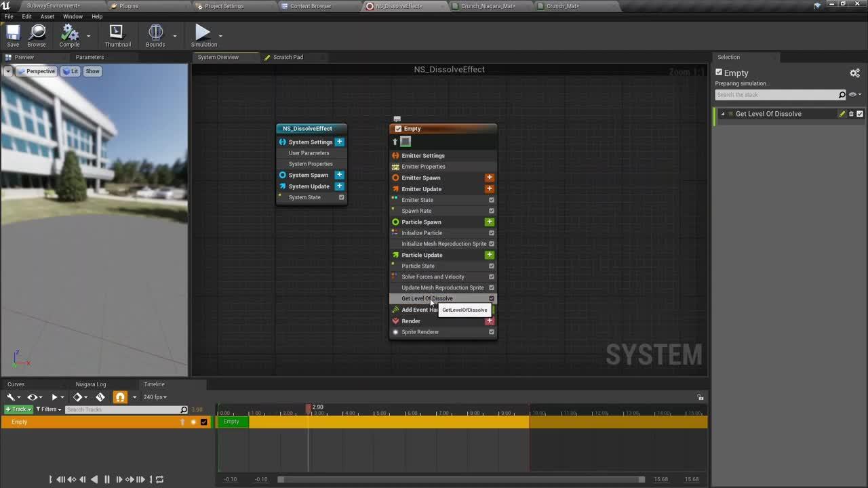Click the Thumbnail toolbar icon
868x488 pixels.
coord(117,32)
